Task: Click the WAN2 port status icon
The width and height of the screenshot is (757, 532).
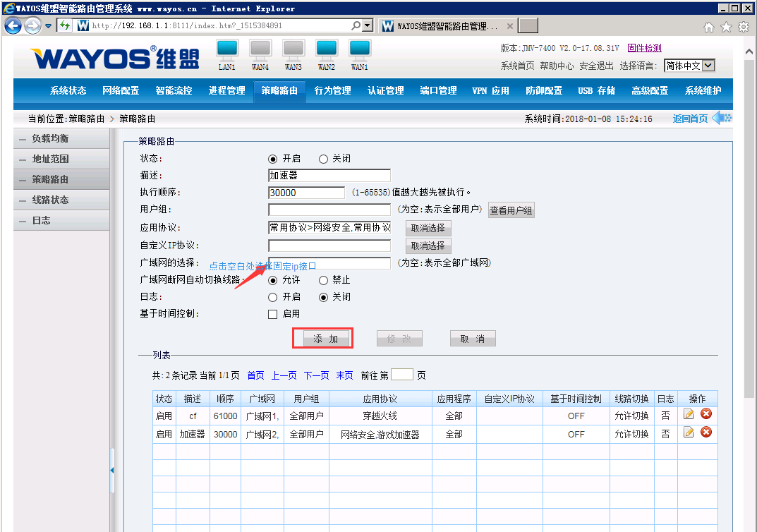Action: coord(327,49)
